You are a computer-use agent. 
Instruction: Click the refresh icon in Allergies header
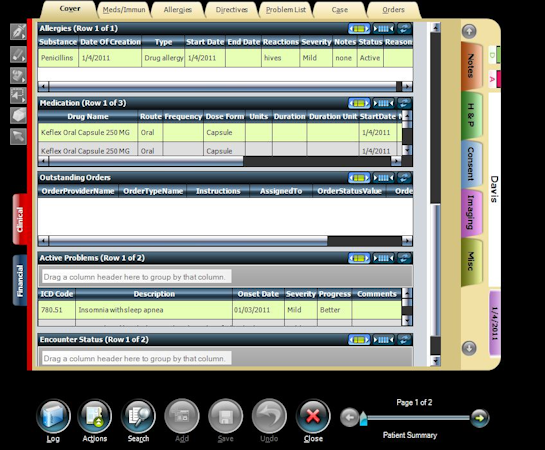coord(404,28)
